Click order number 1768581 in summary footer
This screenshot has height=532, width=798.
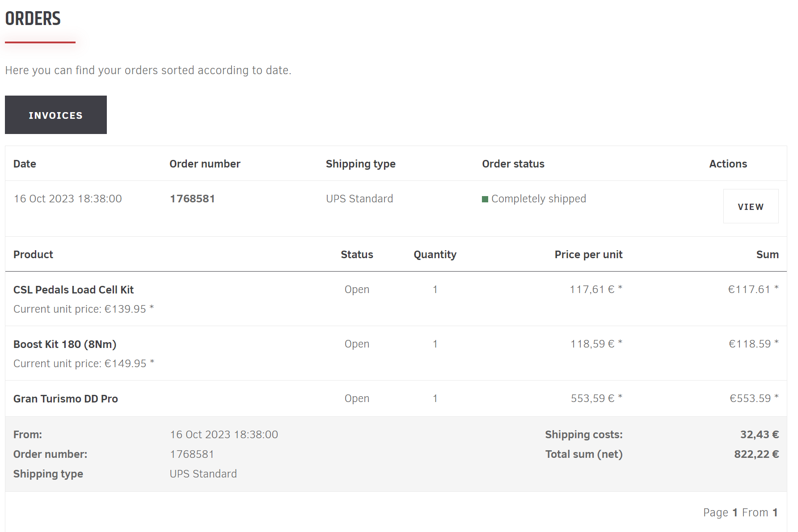tap(192, 454)
